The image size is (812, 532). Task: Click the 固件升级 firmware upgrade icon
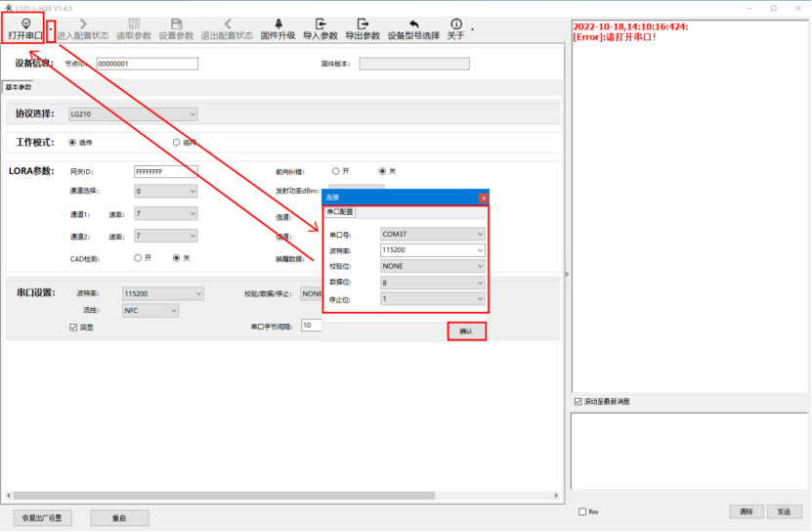click(278, 23)
